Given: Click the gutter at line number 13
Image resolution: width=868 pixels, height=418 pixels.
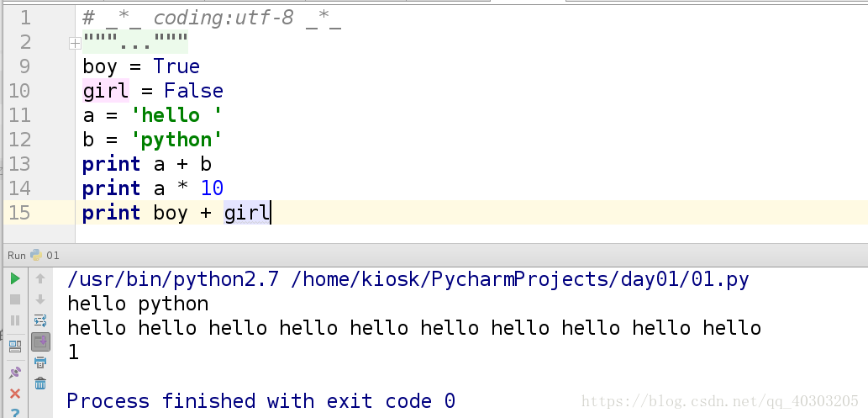Looking at the screenshot, I should point(19,164).
